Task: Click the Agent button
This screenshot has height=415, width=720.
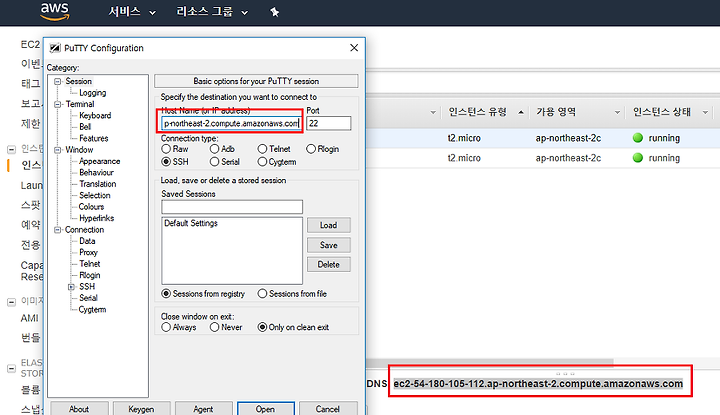Action: pyautogui.click(x=203, y=409)
